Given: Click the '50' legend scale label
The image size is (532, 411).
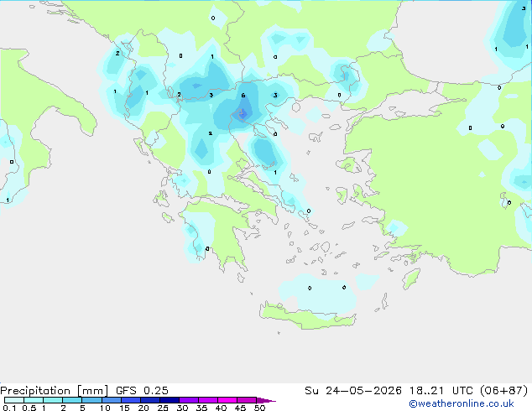Looking at the screenshot, I should [x=259, y=408].
